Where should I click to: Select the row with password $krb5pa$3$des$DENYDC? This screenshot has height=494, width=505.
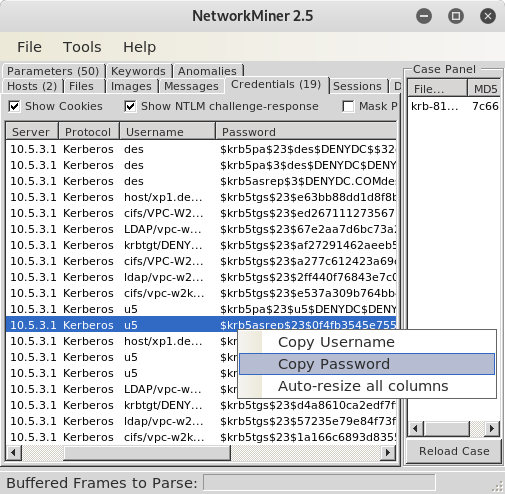point(201,165)
